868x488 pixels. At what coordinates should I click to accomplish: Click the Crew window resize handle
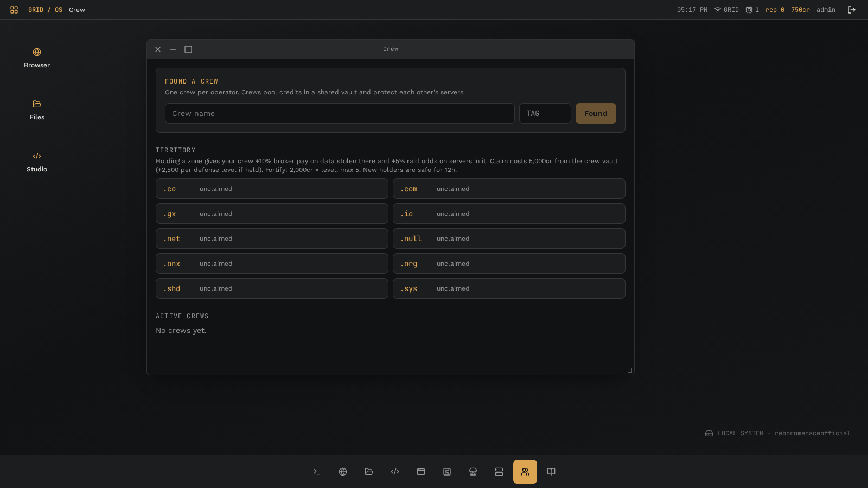[630, 371]
